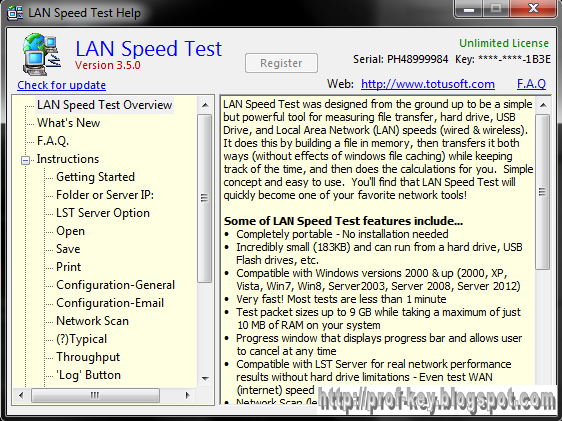This screenshot has width=562, height=421.
Task: Select LAN Speed Test Overview topic
Action: click(104, 105)
